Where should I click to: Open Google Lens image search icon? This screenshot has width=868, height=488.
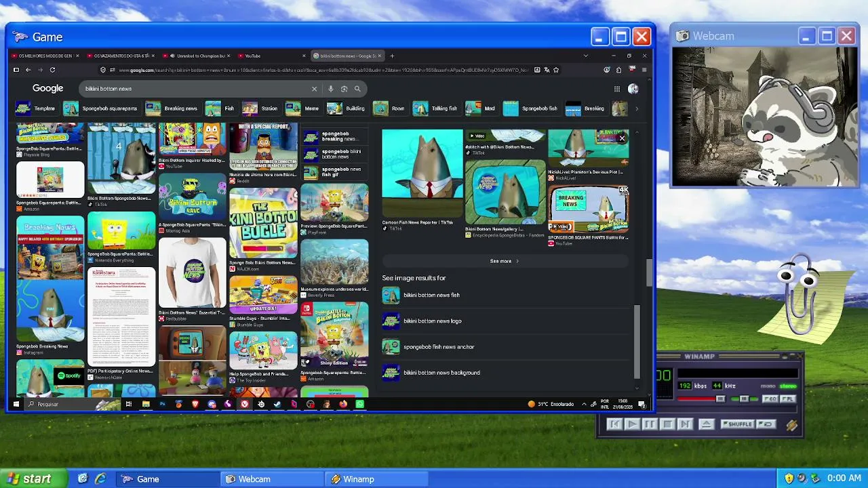click(x=344, y=89)
